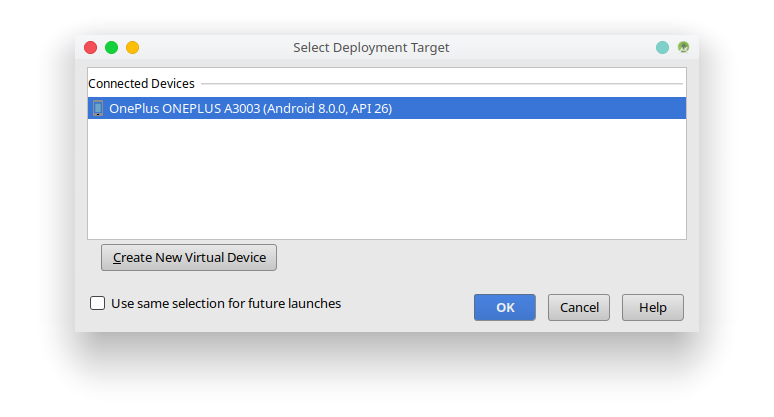Open Create New Virtual Device wizard
Image resolution: width=774 pixels, height=417 pixels.
[x=189, y=258]
